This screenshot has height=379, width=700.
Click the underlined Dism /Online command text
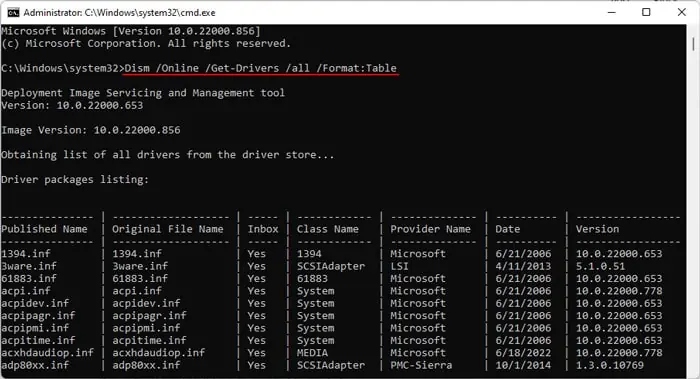coord(260,68)
